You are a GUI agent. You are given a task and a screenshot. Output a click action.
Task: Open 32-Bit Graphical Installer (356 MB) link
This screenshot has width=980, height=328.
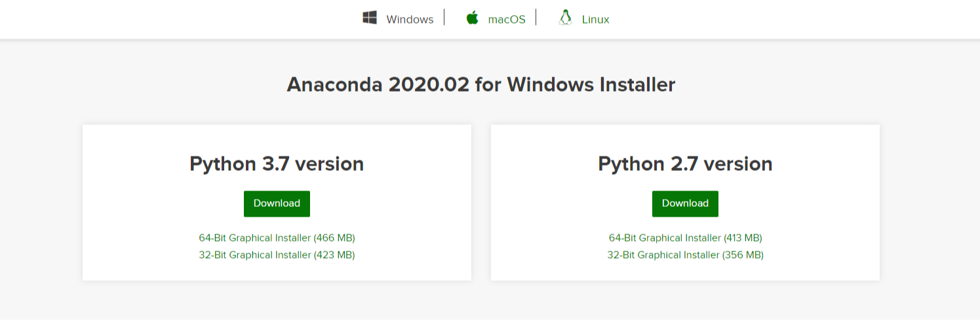685,255
